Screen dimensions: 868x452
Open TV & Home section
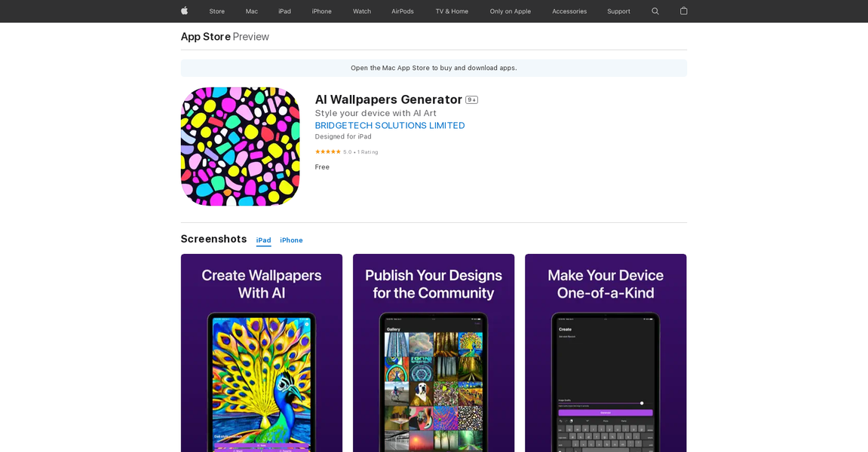pos(451,11)
